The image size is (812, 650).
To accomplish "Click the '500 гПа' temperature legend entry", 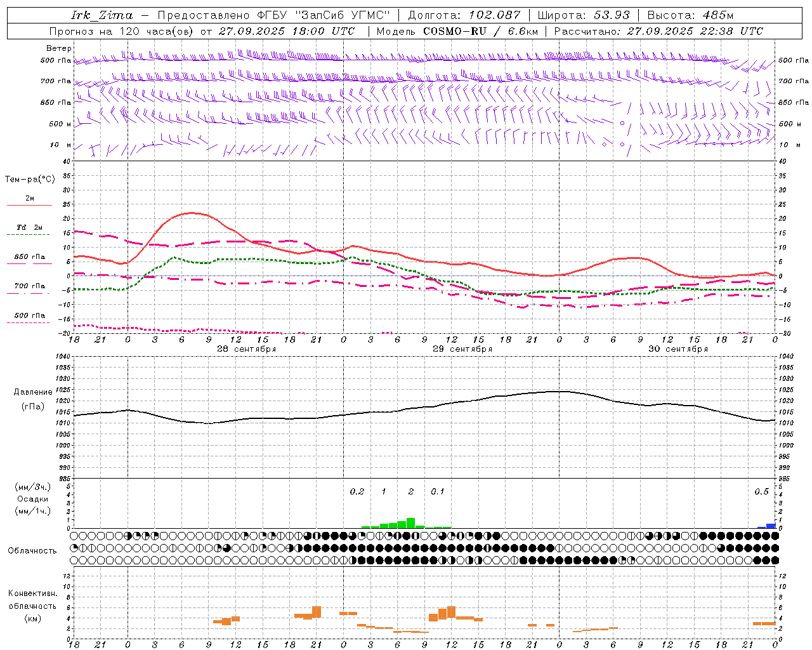I will pyautogui.click(x=30, y=315).
